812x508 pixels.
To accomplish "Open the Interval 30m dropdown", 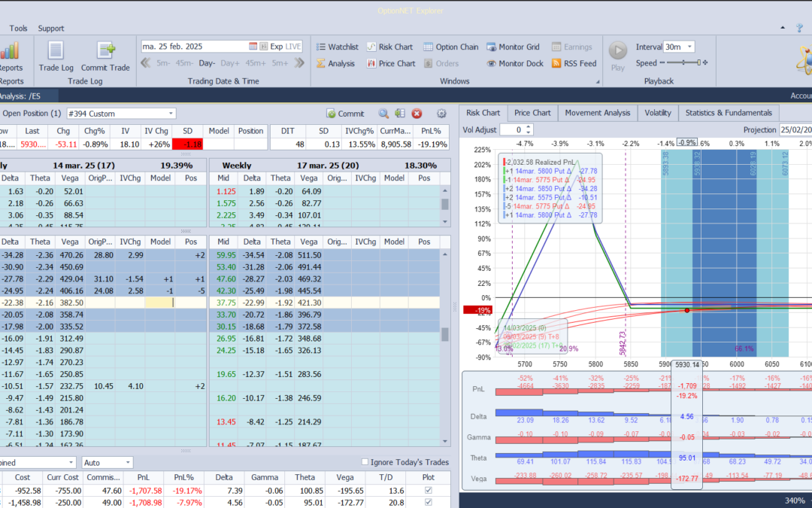I will point(689,47).
